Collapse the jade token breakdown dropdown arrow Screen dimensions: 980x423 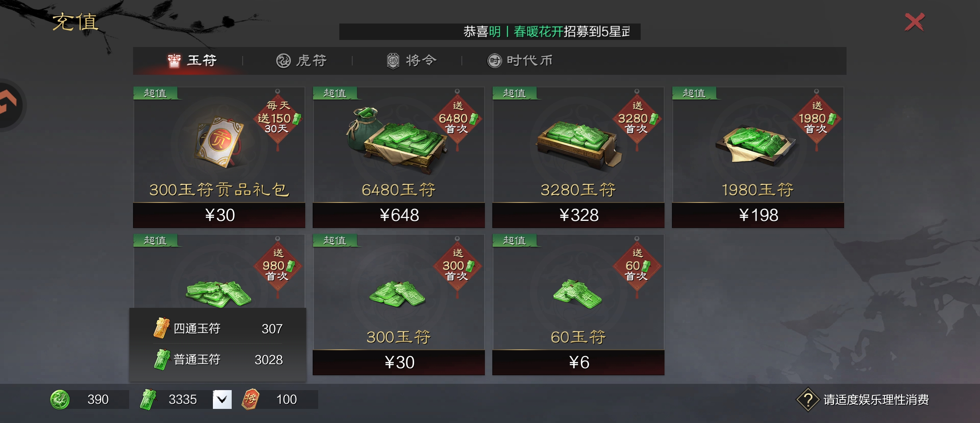click(x=222, y=399)
